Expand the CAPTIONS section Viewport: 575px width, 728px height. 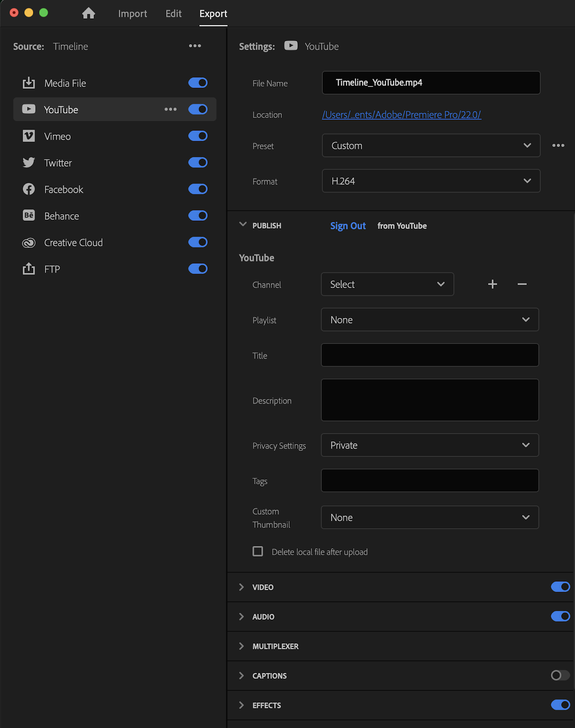(x=241, y=676)
